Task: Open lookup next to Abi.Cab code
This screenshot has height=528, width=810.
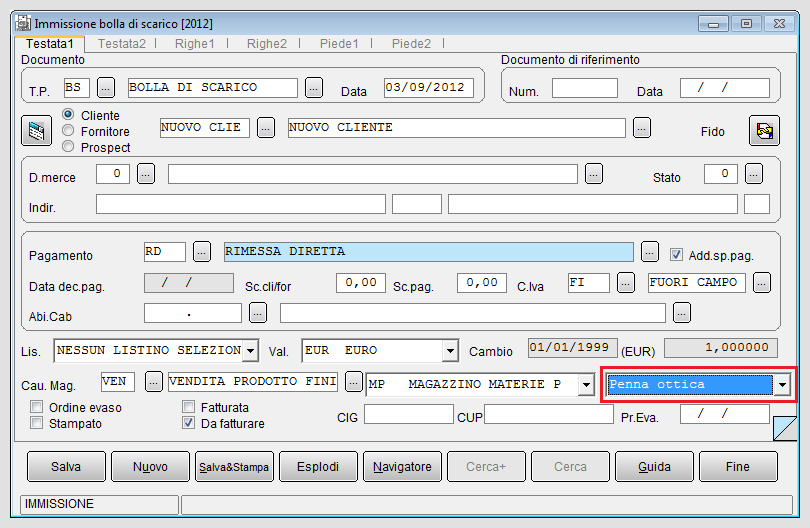Action: 258,313
